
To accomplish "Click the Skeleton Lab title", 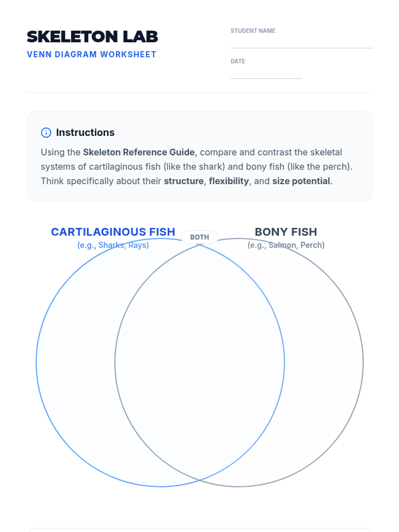I will [92, 37].
